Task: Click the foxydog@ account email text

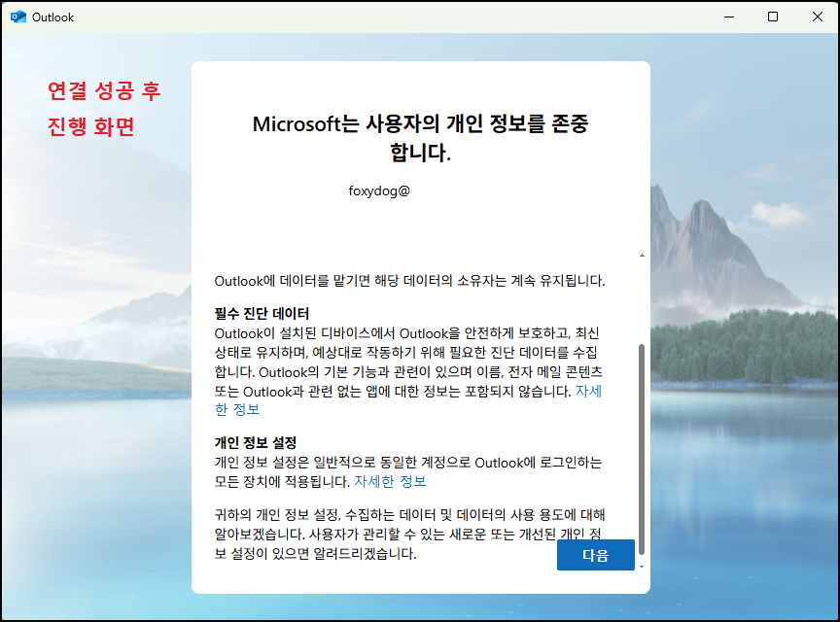Action: pos(379,191)
